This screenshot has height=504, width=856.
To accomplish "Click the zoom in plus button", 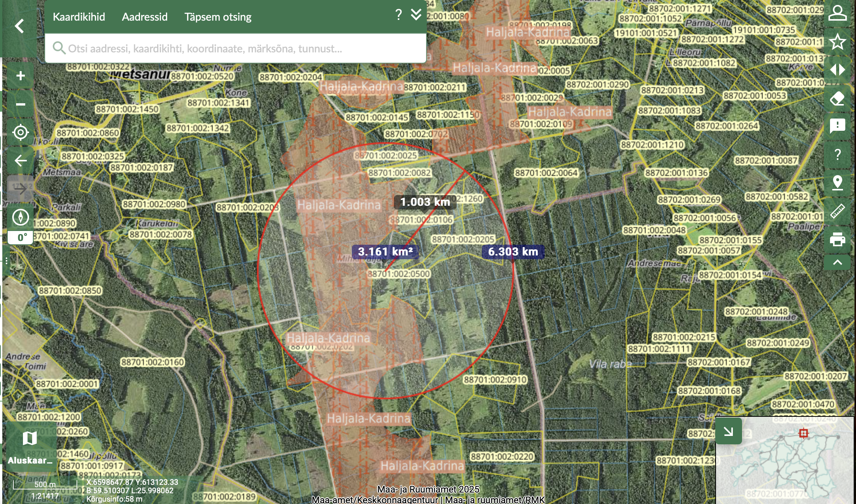I will (x=21, y=76).
